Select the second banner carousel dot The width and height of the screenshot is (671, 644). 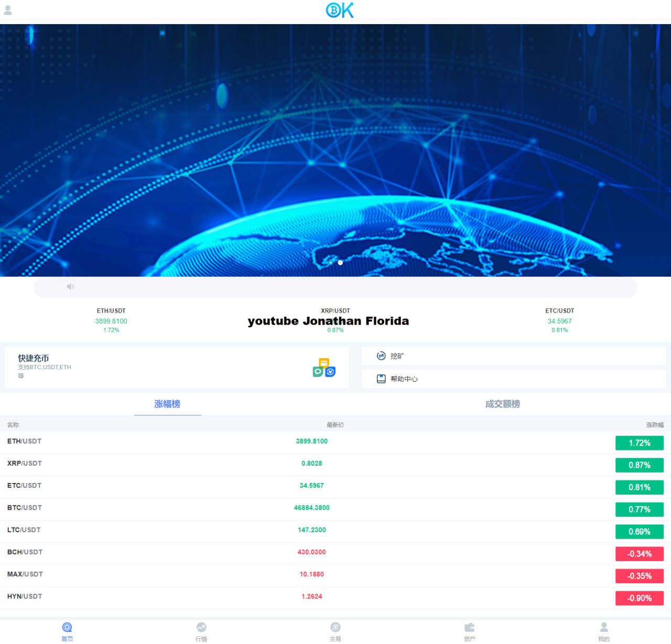coord(340,263)
